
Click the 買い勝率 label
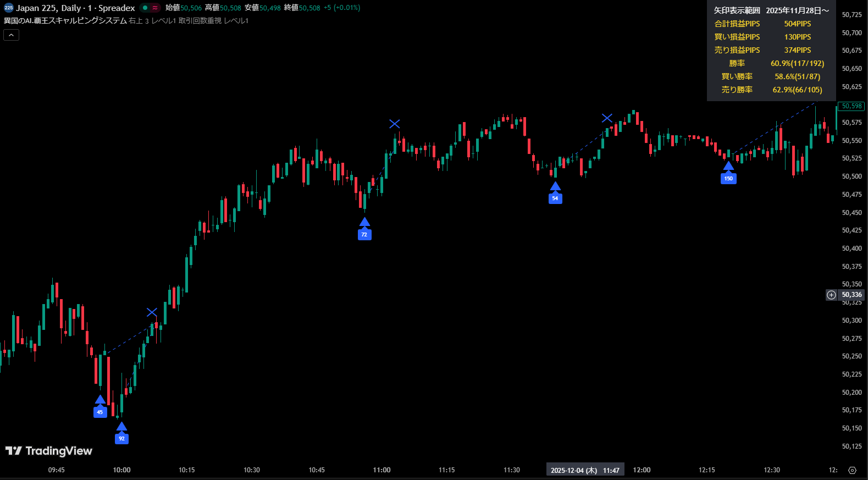tap(737, 76)
